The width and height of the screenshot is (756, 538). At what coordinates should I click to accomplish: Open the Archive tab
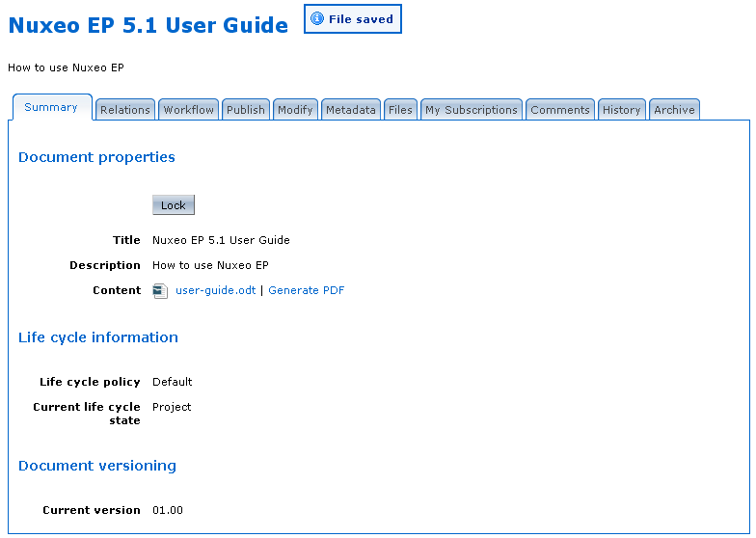[675, 110]
